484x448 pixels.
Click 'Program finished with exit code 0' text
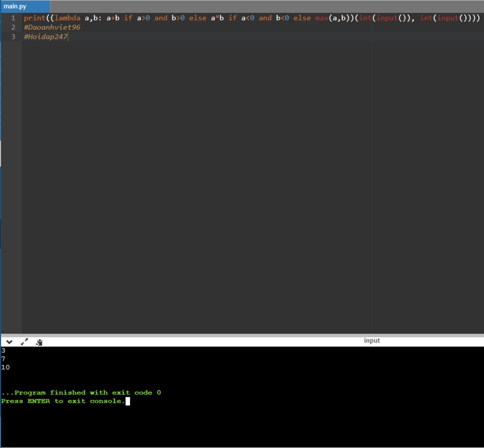click(87, 392)
